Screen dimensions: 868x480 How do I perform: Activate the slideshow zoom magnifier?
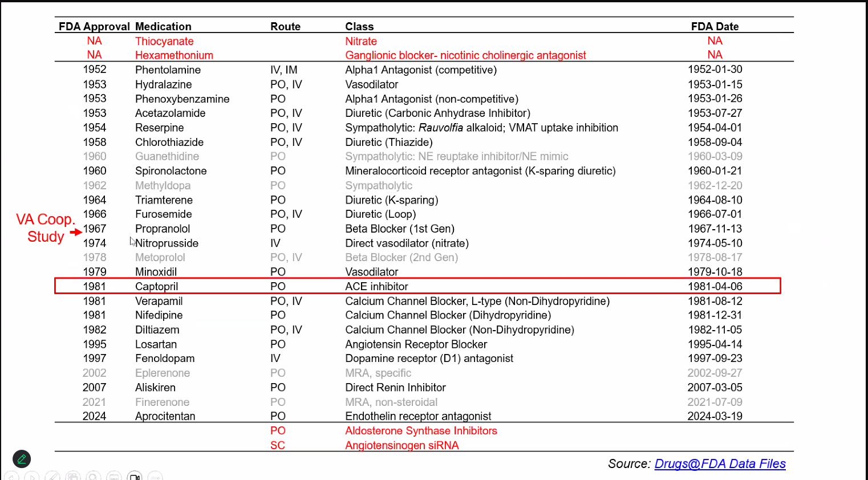(94, 477)
